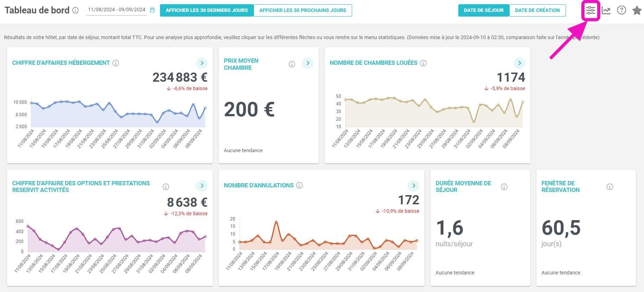Click info icon next to Tableau de bord

click(75, 10)
